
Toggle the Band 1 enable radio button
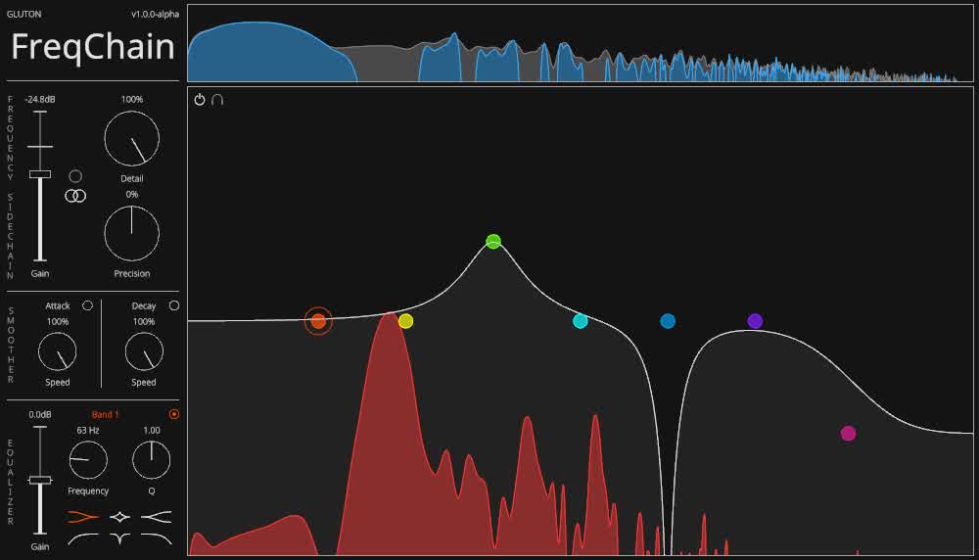[174, 414]
